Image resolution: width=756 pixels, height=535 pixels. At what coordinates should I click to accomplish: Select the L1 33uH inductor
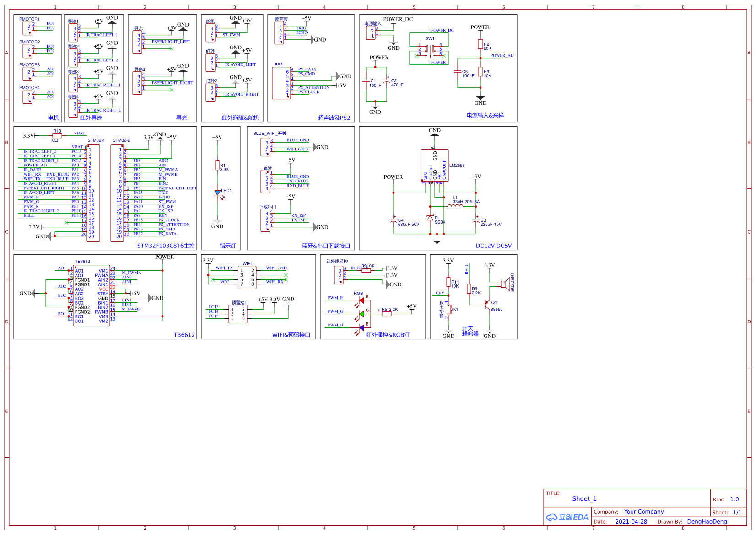click(x=454, y=206)
